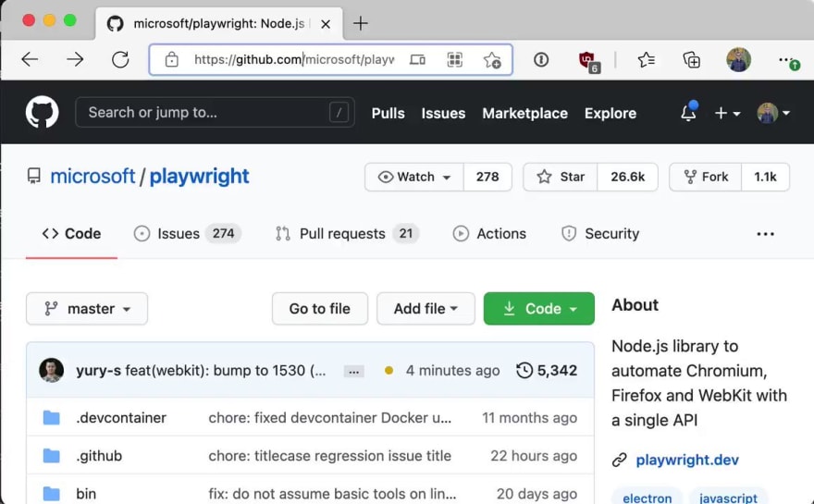814x504 pixels.
Task: Click the yellow pending commit status dot
Action: point(388,371)
